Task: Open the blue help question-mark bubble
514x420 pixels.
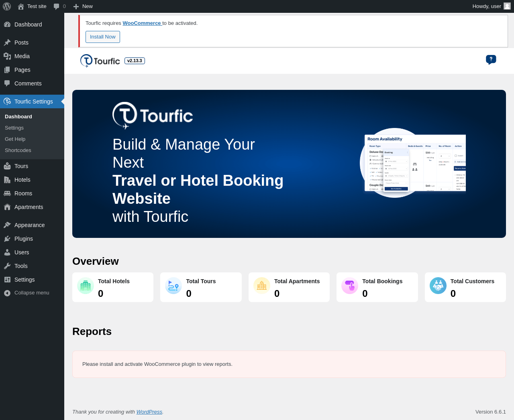Action: 491,60
